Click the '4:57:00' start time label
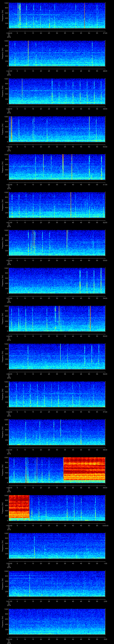This screenshot has width=114, height=644. [x=9, y=450]
